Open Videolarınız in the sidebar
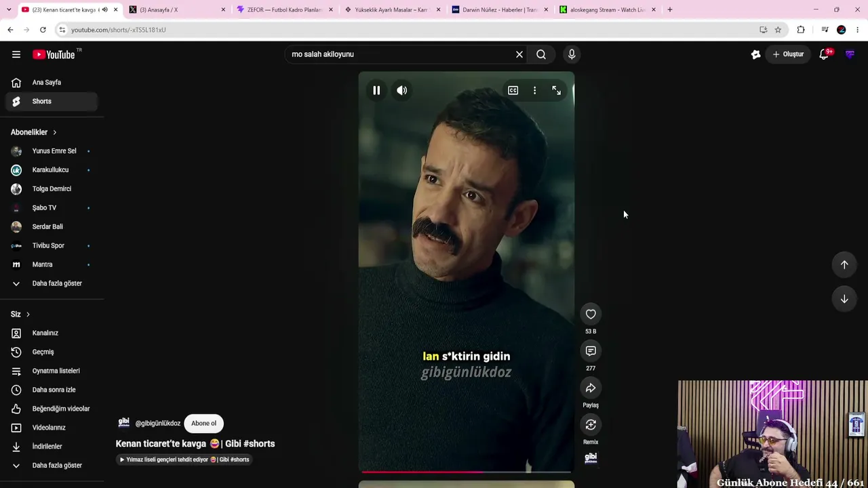Viewport: 868px width, 488px height. [52, 428]
